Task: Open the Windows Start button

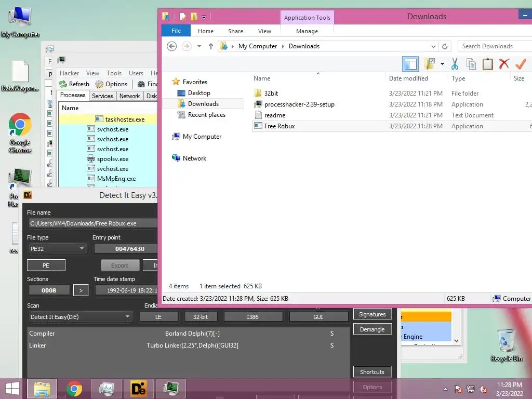Action: click(x=12, y=389)
